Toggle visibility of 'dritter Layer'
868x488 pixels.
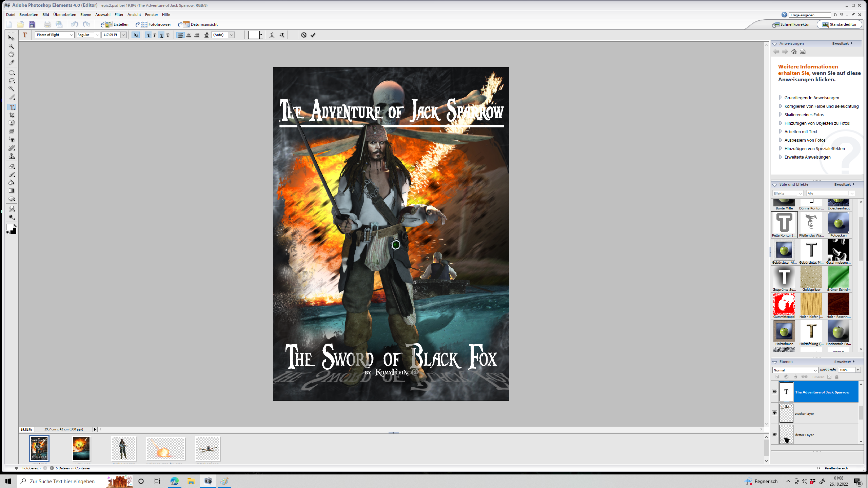775,434
